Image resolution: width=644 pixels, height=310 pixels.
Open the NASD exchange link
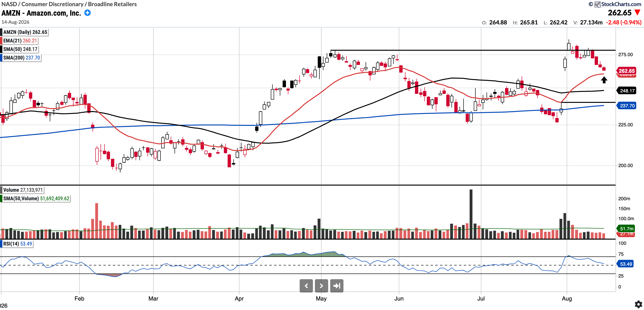9,4
